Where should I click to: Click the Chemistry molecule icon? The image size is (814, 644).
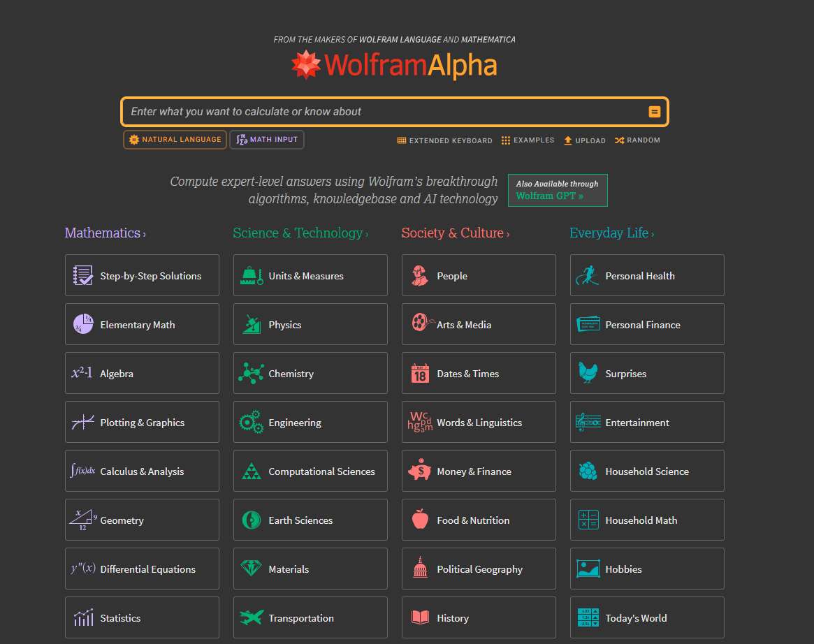click(252, 373)
